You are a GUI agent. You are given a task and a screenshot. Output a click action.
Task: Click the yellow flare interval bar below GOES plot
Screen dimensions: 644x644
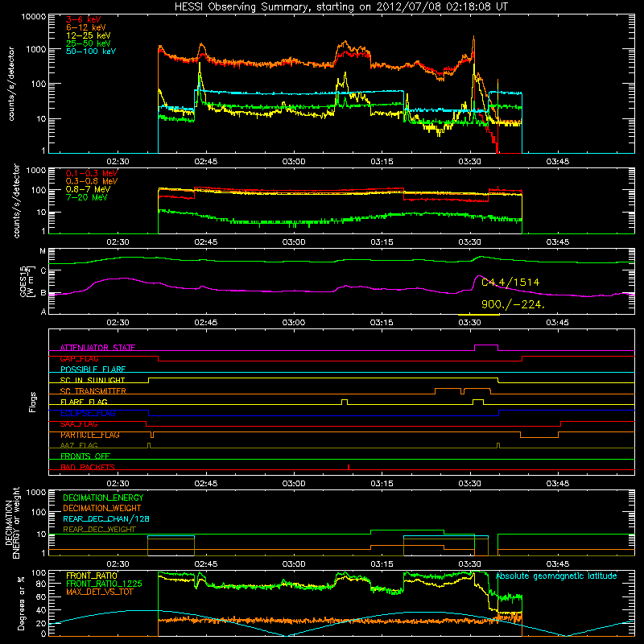(x=478, y=315)
